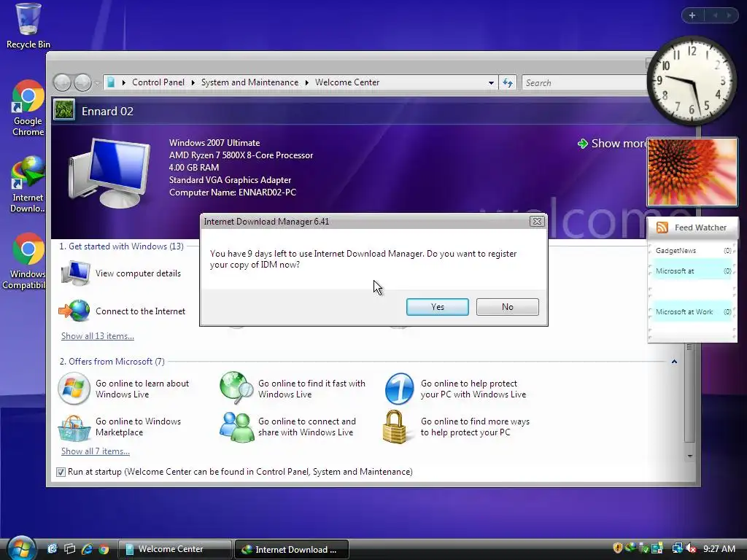This screenshot has height=560, width=747.
Task: Click Switch between windows Quick Launch icon
Action: point(69,549)
